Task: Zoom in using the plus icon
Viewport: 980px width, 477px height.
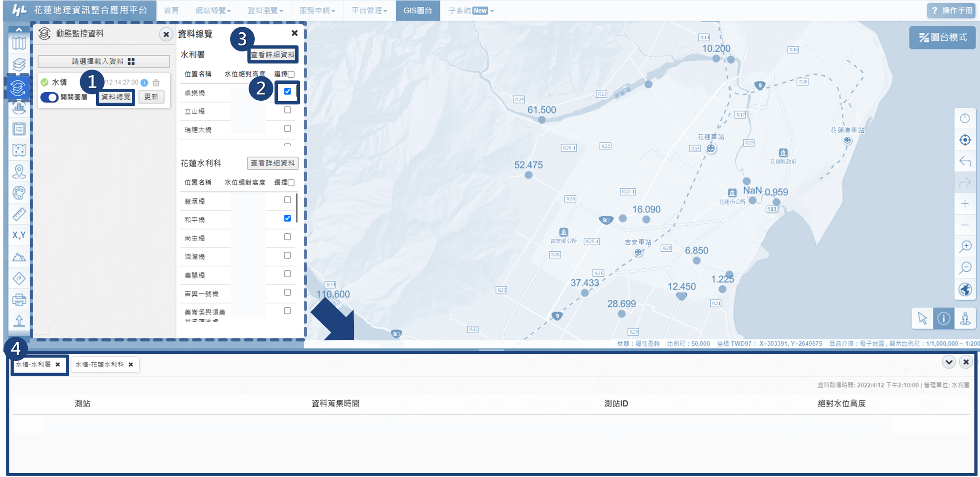Action: point(965,204)
